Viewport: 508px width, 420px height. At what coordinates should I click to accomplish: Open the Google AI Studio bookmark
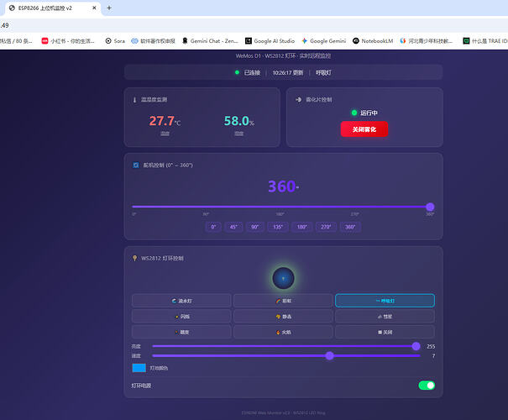pyautogui.click(x=270, y=41)
